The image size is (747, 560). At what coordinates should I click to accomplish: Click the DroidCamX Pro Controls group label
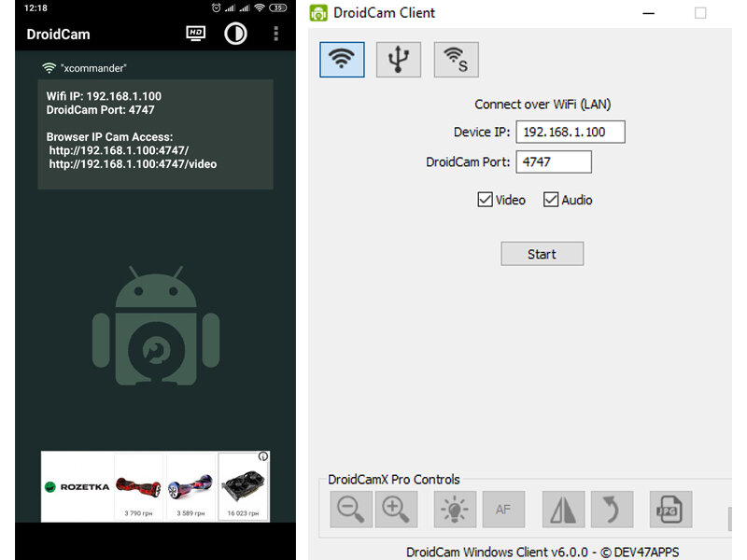pos(394,480)
